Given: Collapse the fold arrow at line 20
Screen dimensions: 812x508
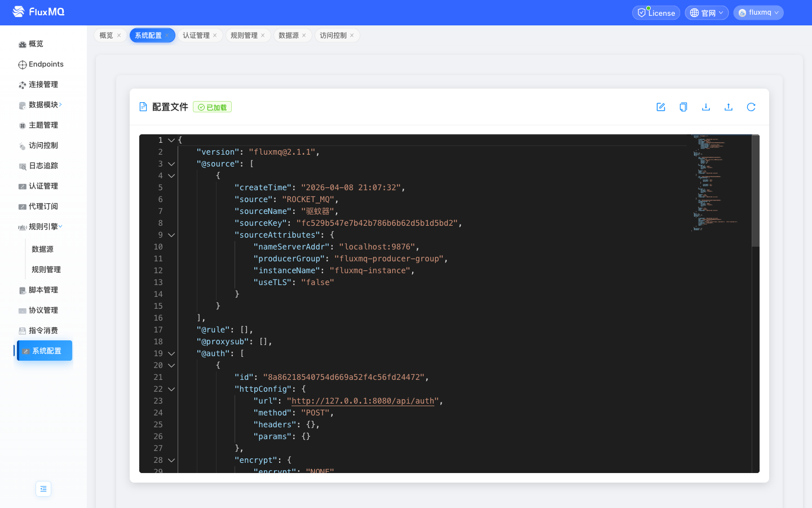Looking at the screenshot, I should point(171,365).
